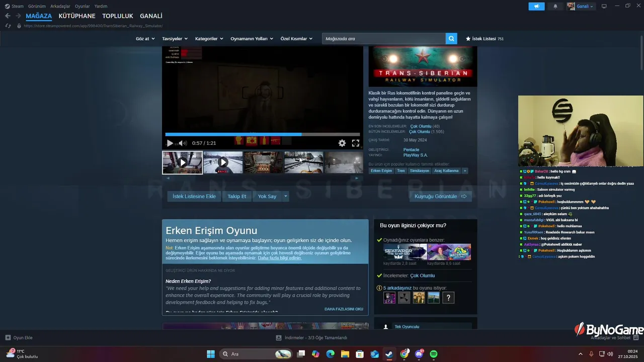Switch to the TOPLULUK tab
644x362 pixels.
(118, 16)
